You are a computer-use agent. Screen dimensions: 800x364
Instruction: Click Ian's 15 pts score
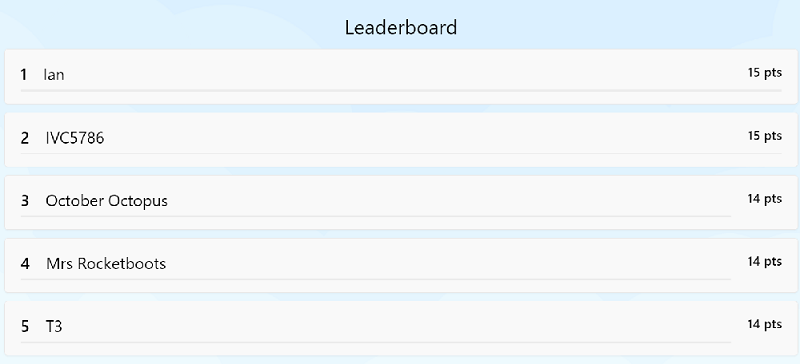click(764, 73)
